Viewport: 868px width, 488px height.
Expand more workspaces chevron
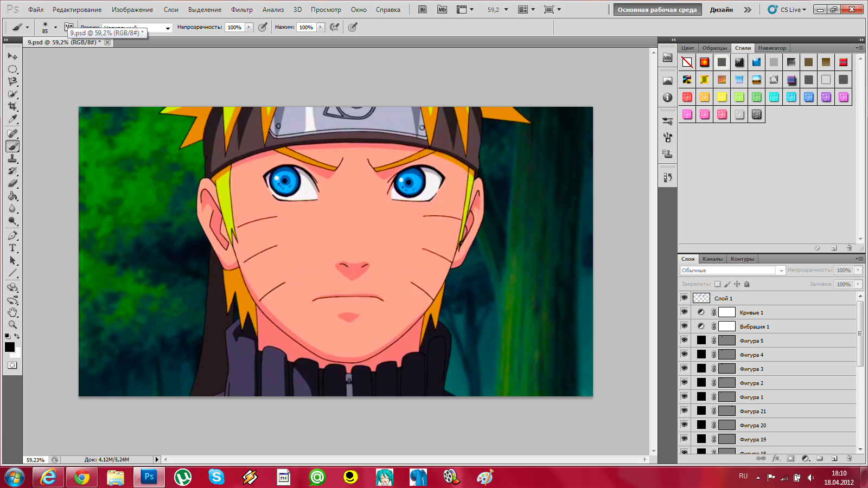[748, 10]
